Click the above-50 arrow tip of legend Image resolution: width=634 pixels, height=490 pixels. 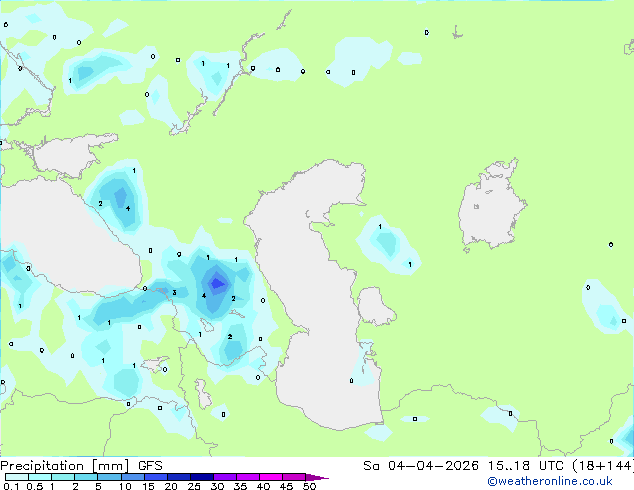pyautogui.click(x=317, y=477)
